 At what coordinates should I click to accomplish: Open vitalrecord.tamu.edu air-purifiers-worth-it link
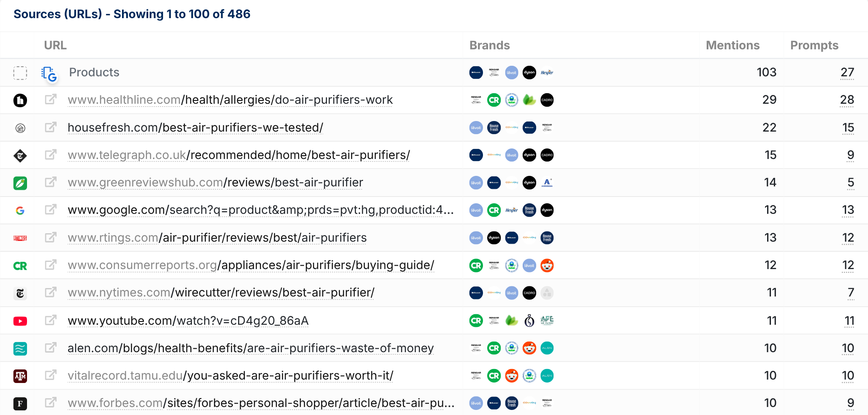pos(231,376)
